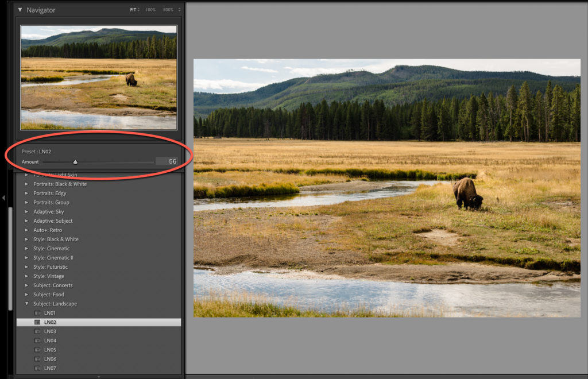The image size is (588, 379).
Task: Click the presets panel vertical scrollbar
Action: 10,258
